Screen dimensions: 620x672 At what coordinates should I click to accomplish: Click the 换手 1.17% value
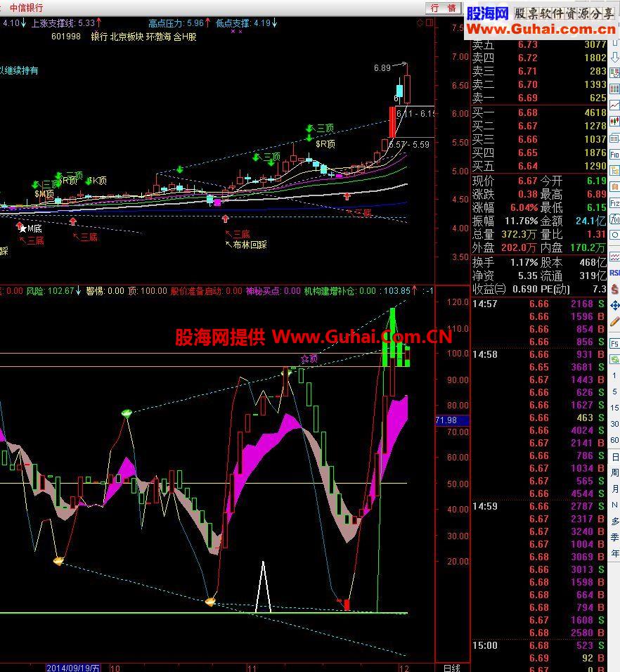[x=524, y=262]
